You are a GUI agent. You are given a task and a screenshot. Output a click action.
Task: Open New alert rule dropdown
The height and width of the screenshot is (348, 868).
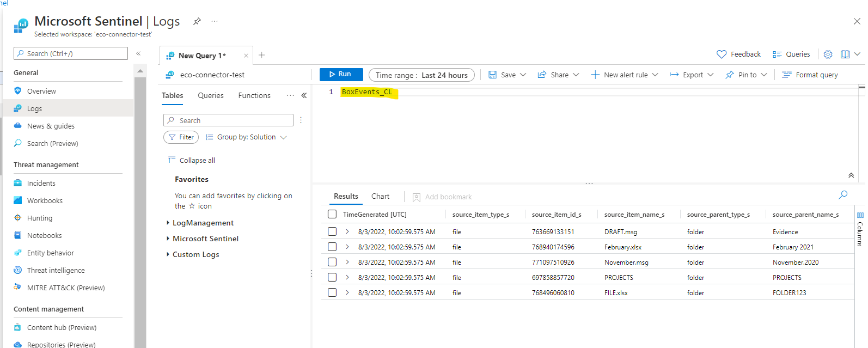pyautogui.click(x=625, y=75)
